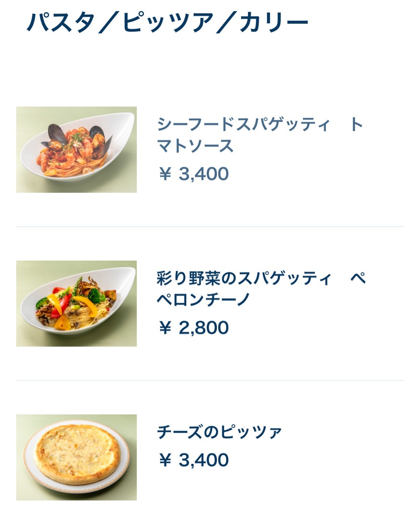Click the パスタ word in the header
This screenshot has height=531, width=420.
click(61, 22)
